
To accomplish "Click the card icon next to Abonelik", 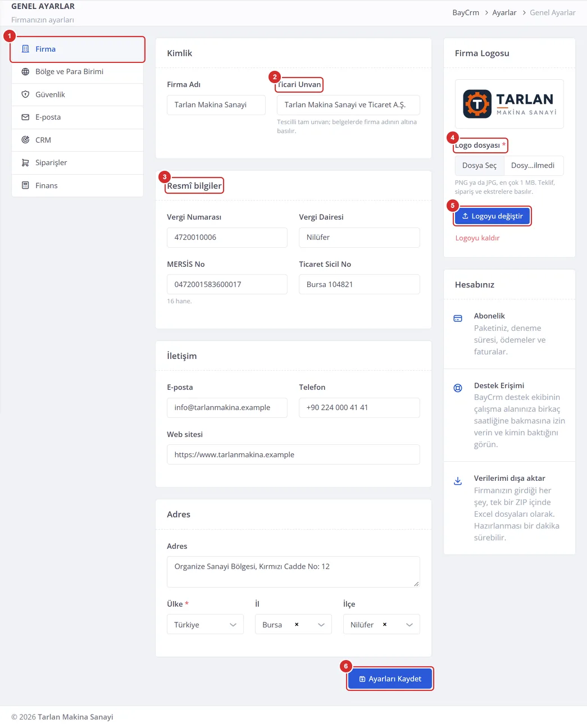I will [x=458, y=319].
